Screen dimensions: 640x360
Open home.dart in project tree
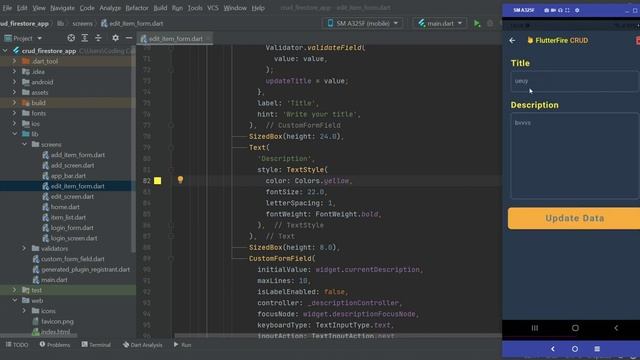point(65,207)
